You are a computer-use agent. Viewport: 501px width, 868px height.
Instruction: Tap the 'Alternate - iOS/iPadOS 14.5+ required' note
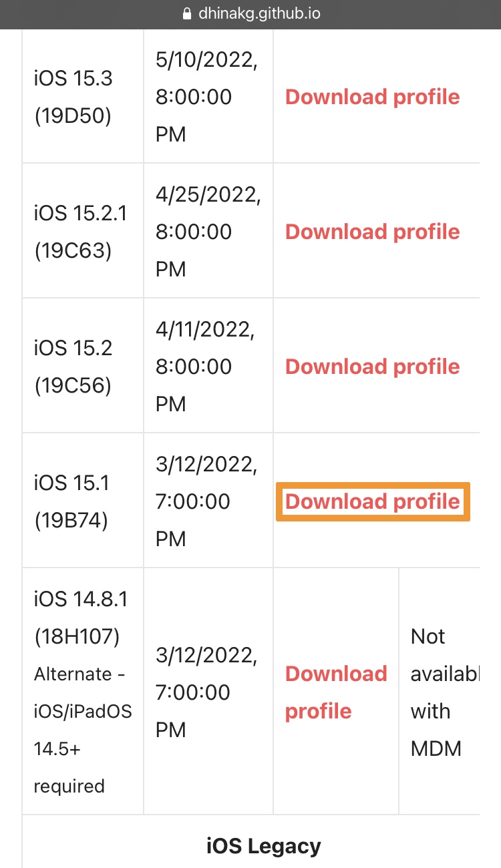tap(83, 730)
